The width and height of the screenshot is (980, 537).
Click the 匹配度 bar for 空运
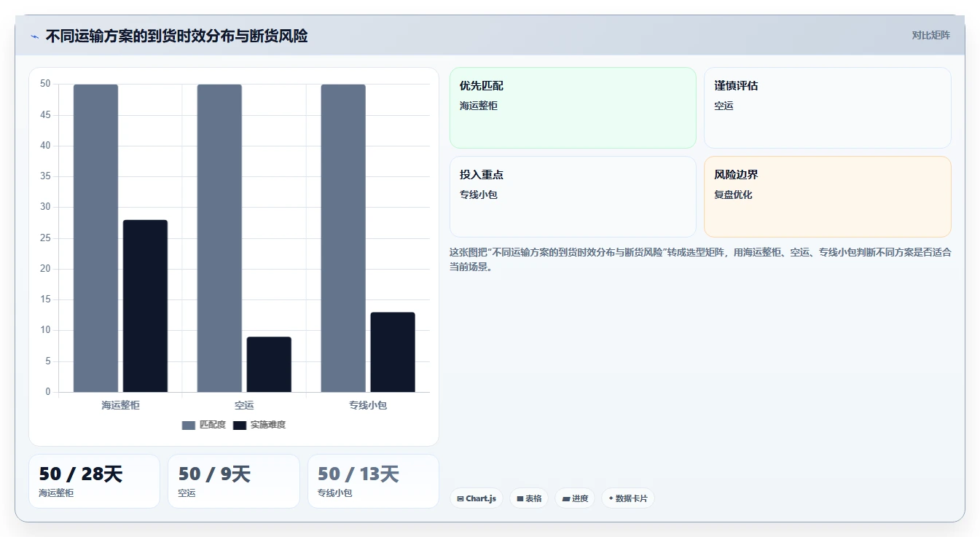point(219,238)
